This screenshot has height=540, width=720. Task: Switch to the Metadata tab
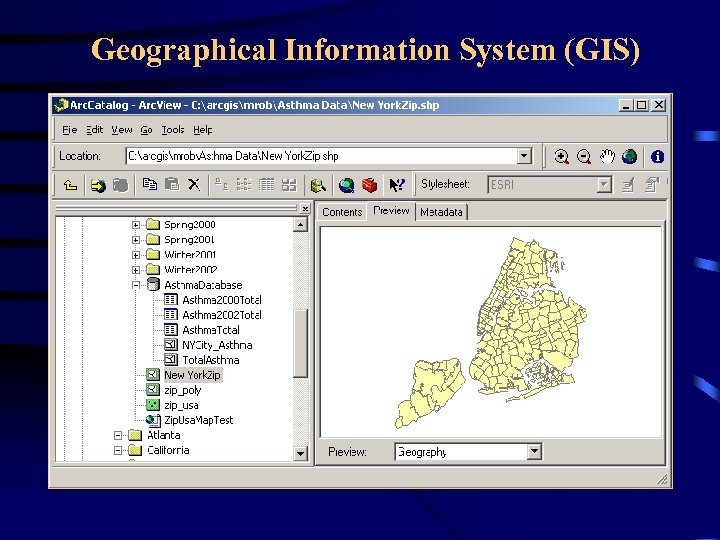tap(441, 212)
